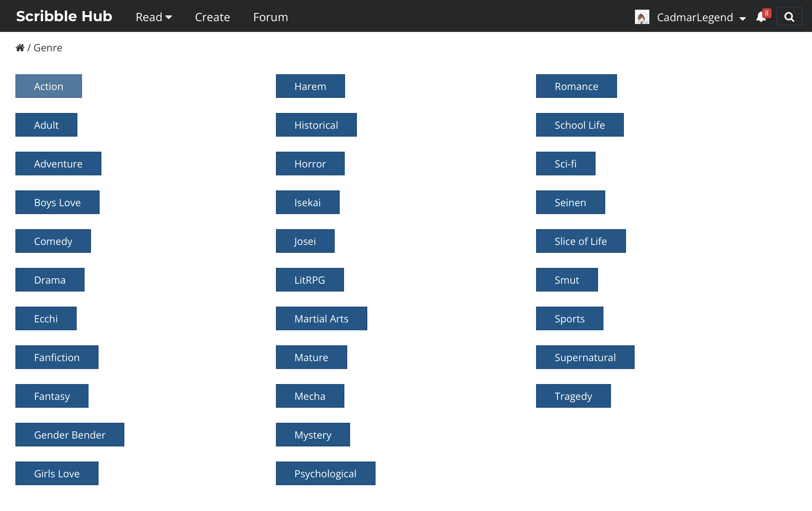Pick the Supernatural genre
This screenshot has height=511, width=812.
click(x=585, y=357)
